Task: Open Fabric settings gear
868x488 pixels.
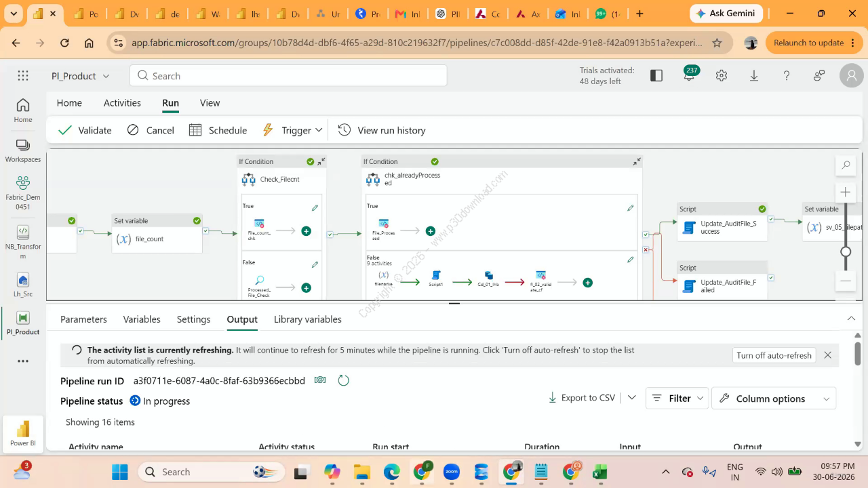Action: click(x=722, y=76)
